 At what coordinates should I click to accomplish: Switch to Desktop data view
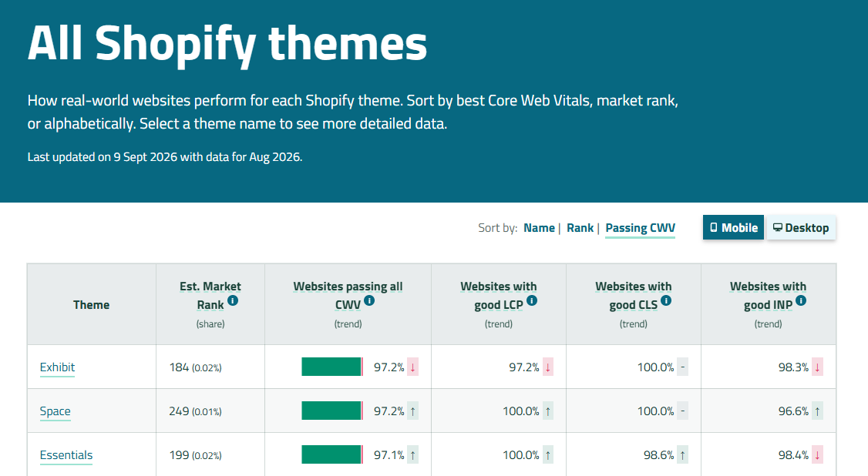tap(800, 228)
